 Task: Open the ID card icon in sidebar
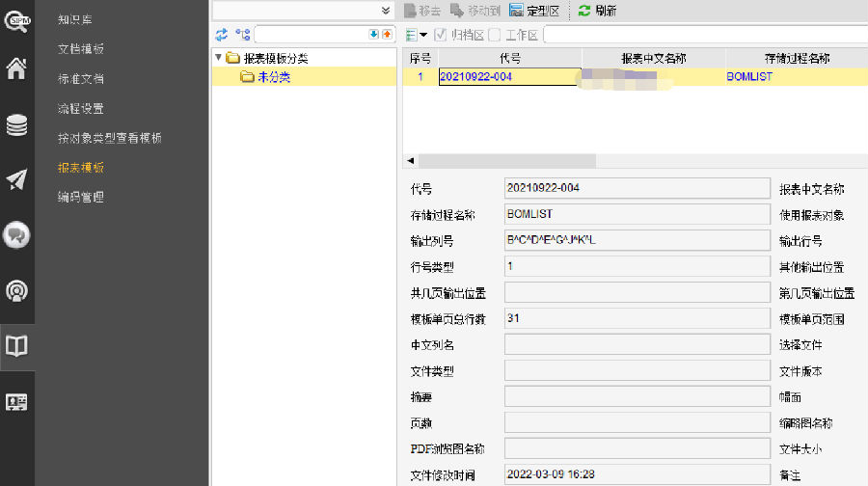(16, 402)
